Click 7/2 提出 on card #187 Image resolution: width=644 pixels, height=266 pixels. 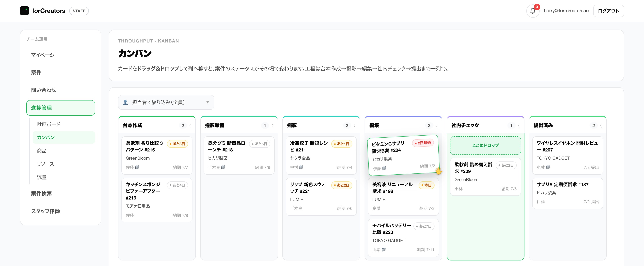point(591,202)
